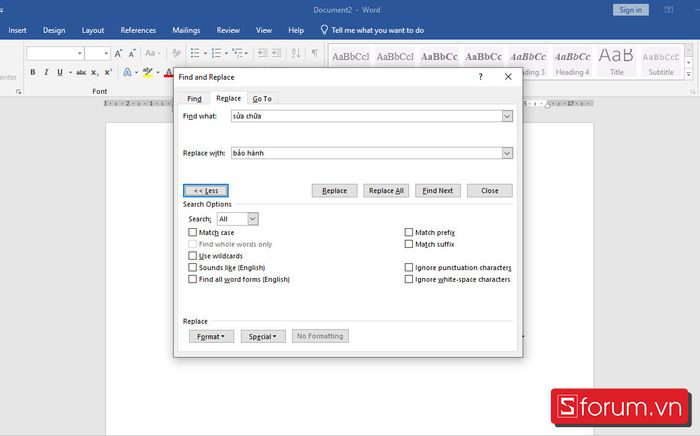The image size is (700, 436).
Task: Decrease font size with shrink font icon
Action: click(x=132, y=54)
